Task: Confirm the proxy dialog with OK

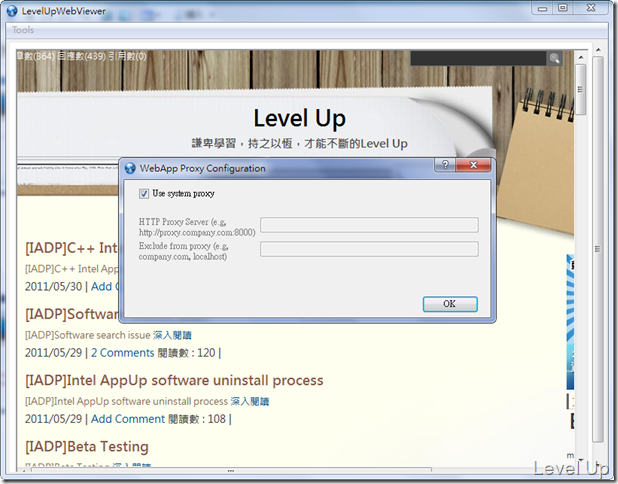Action: [450, 304]
